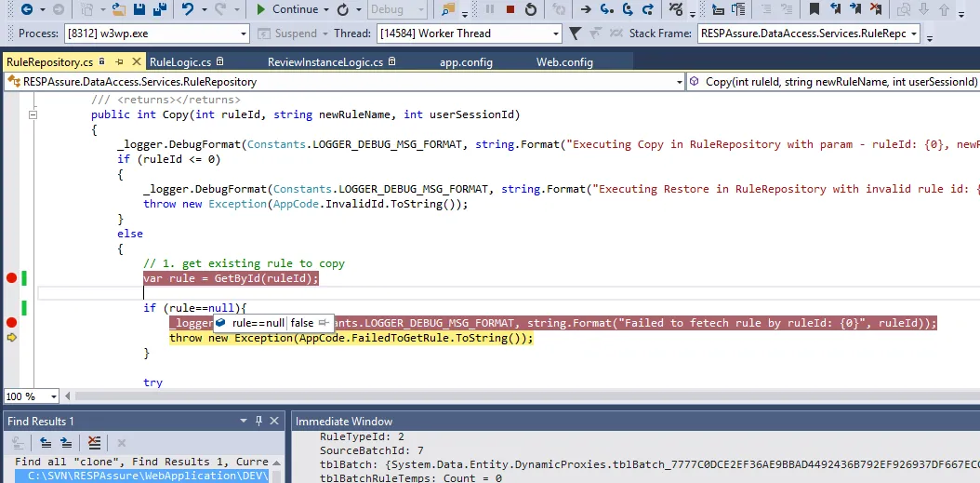Open the member dropdown showing Copy method

coord(833,82)
